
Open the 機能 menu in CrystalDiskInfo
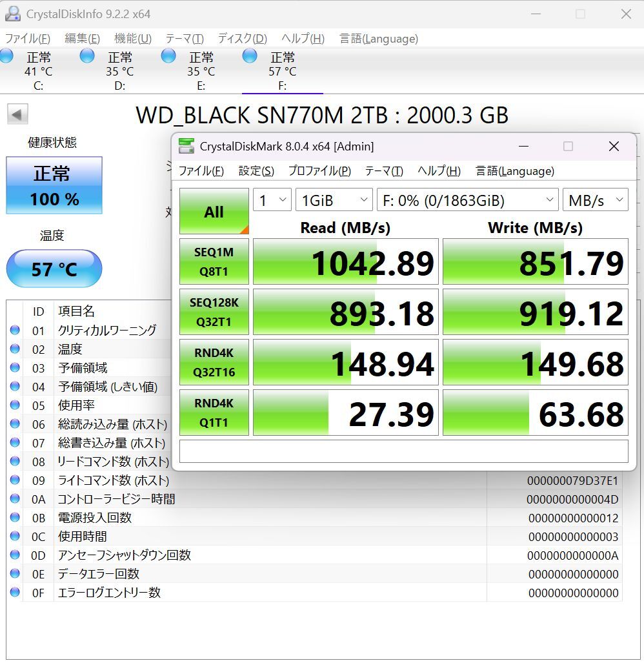pyautogui.click(x=132, y=39)
